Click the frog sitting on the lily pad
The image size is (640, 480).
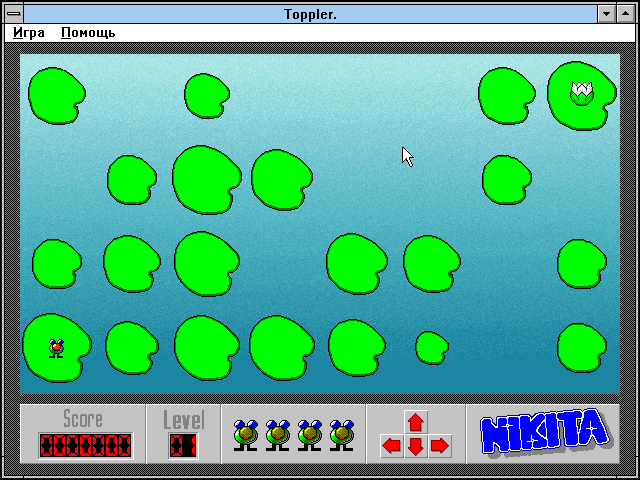point(57,348)
